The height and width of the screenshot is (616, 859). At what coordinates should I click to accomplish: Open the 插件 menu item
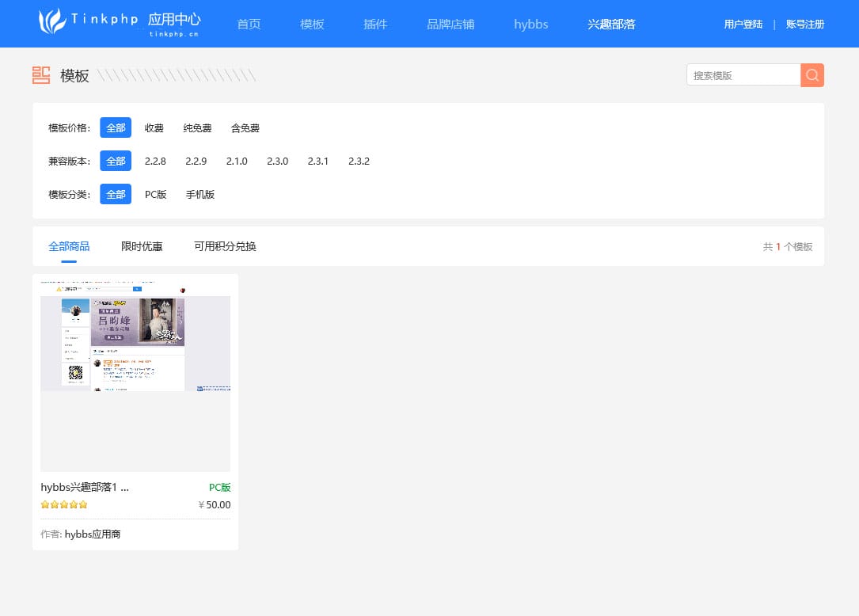[x=375, y=24]
